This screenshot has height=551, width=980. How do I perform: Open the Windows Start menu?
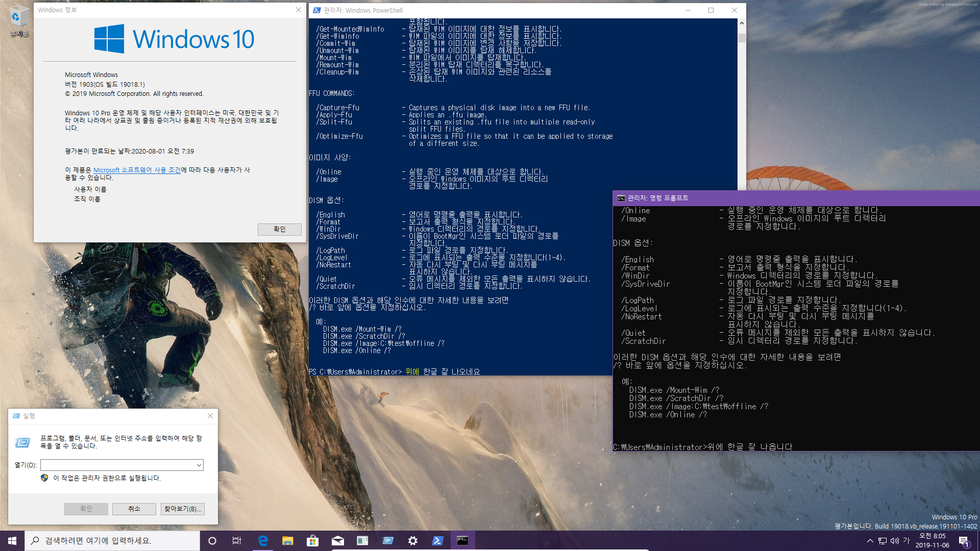(x=12, y=541)
